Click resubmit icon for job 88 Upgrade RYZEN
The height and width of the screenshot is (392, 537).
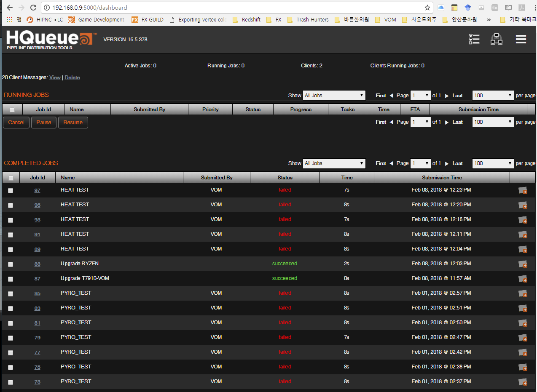[523, 264]
